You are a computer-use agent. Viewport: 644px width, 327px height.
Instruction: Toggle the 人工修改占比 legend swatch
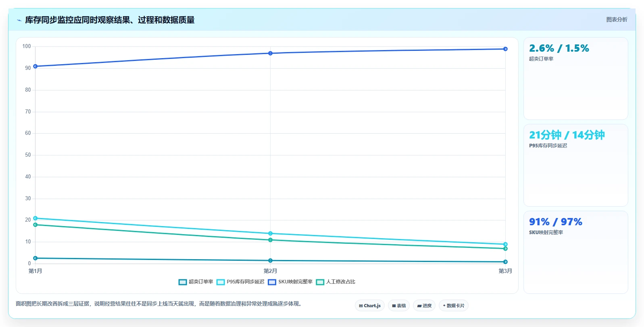320,282
